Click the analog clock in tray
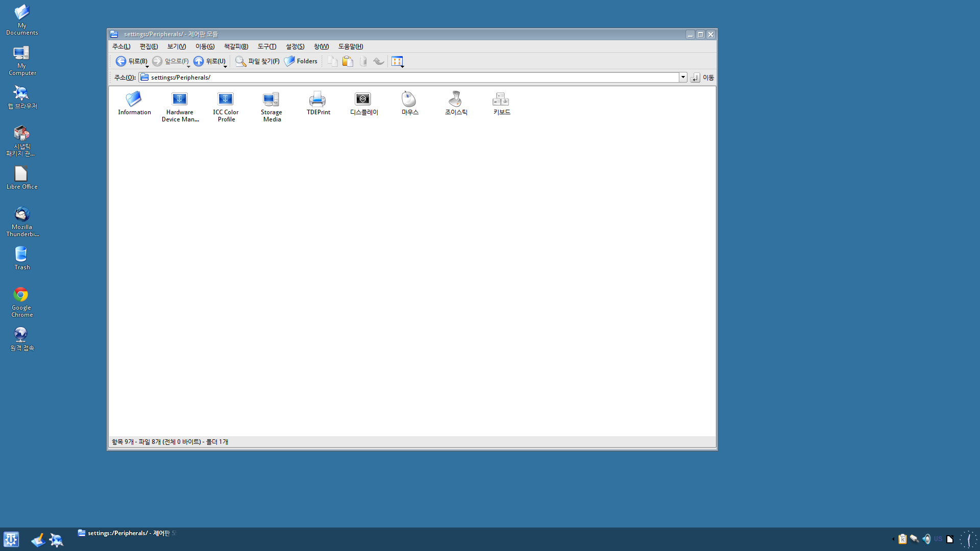The width and height of the screenshot is (980, 551). coord(968,539)
